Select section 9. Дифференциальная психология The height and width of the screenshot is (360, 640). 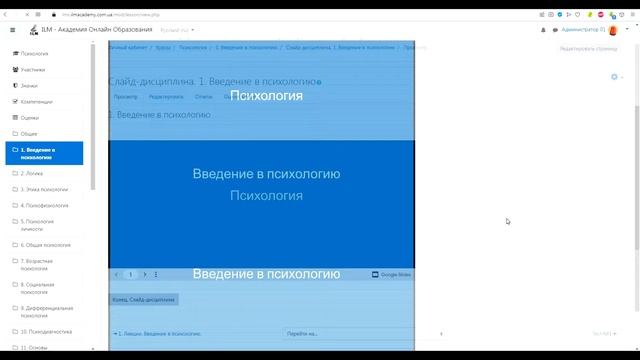click(44, 312)
